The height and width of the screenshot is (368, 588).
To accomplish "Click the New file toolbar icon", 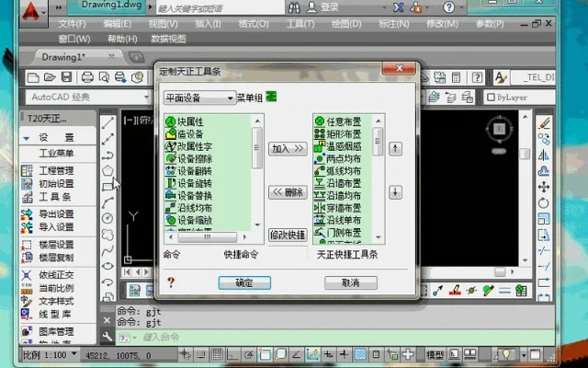I will point(33,77).
